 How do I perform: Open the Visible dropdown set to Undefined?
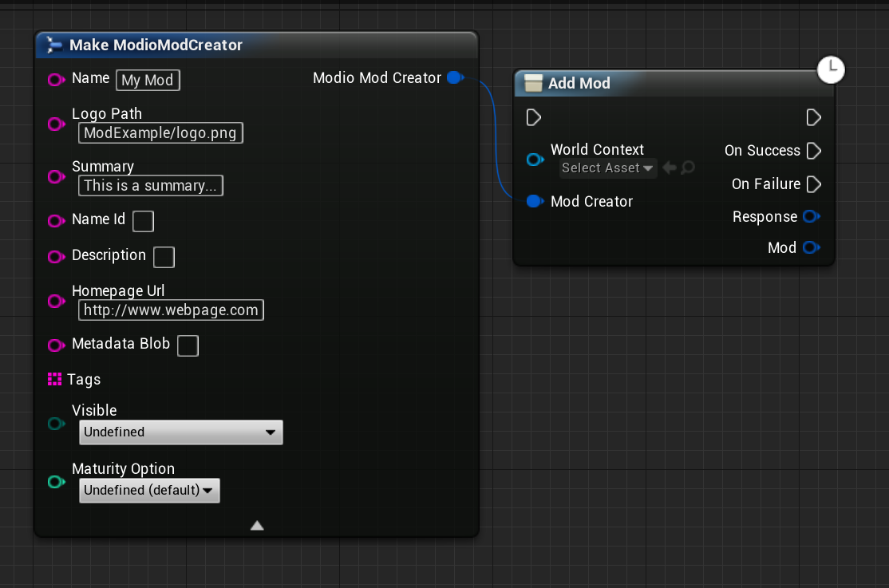click(x=181, y=432)
